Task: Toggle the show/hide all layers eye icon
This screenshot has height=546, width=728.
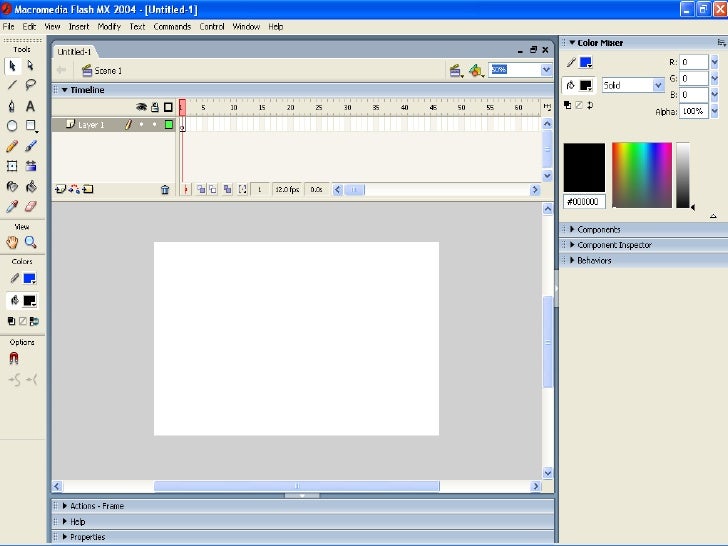Action: 141,107
